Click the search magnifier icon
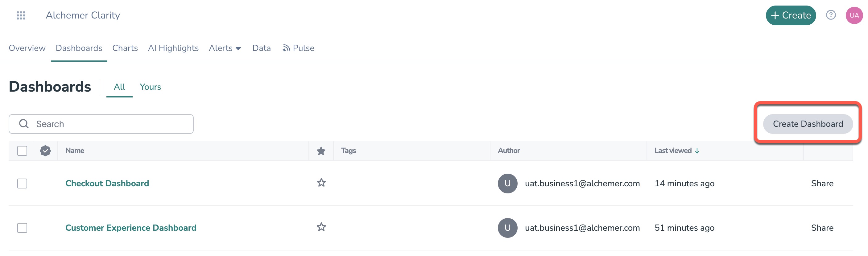Screen dimensions: 868x256 (x=23, y=124)
